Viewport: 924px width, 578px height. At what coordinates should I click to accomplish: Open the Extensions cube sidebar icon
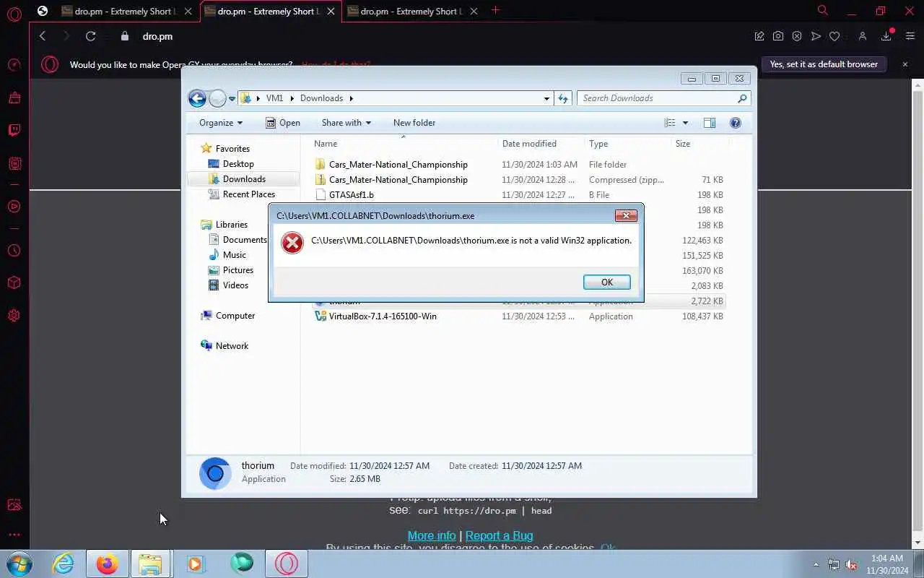click(14, 283)
